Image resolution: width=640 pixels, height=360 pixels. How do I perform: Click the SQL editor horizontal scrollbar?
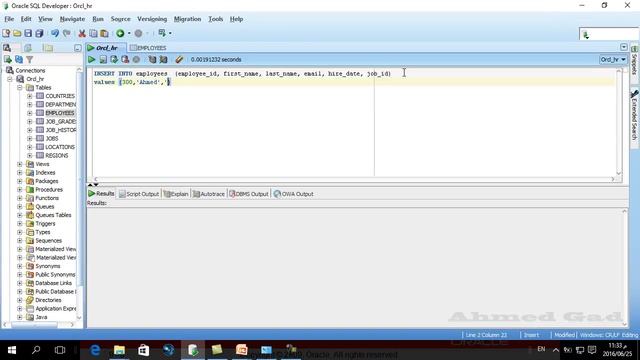[x=354, y=179]
